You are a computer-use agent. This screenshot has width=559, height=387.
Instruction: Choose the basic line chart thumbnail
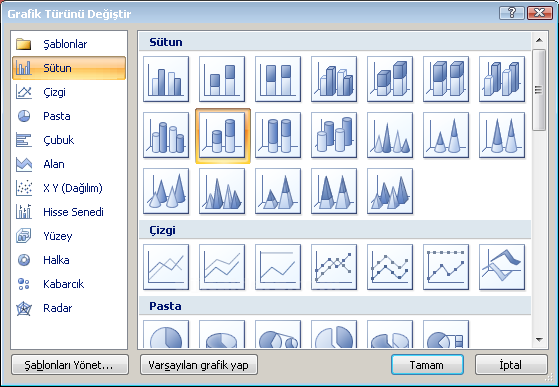coord(166,267)
